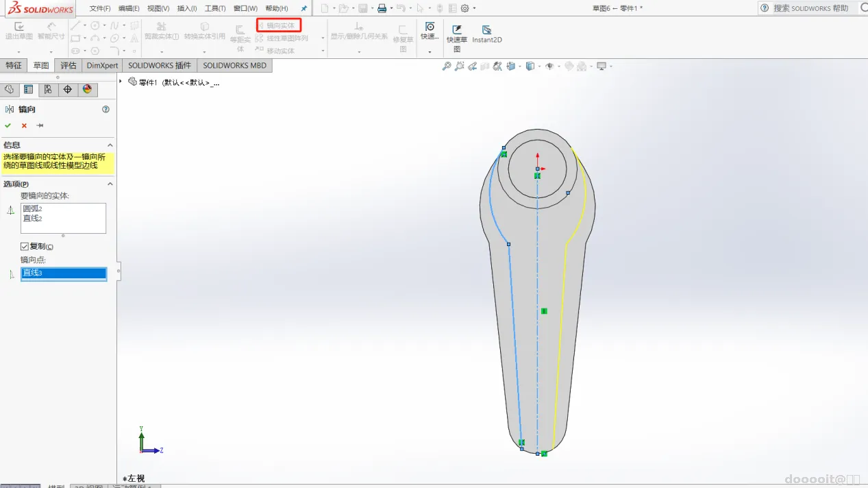Select 圆弧2 in the entities list
The width and height of the screenshot is (868, 488).
click(x=33, y=209)
